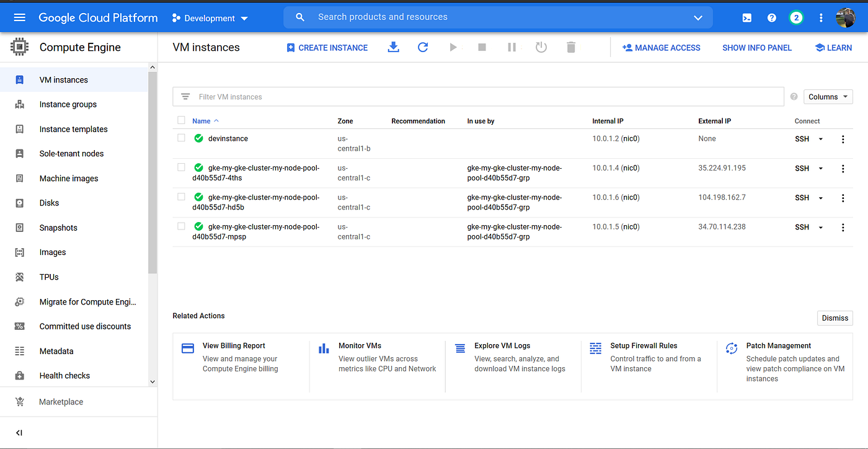Open Instance templates page

[74, 129]
